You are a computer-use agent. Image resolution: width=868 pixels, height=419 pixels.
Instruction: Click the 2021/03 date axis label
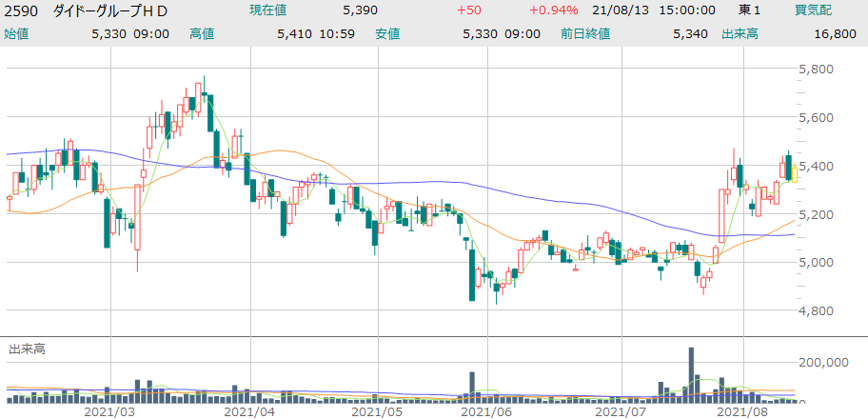pyautogui.click(x=109, y=411)
